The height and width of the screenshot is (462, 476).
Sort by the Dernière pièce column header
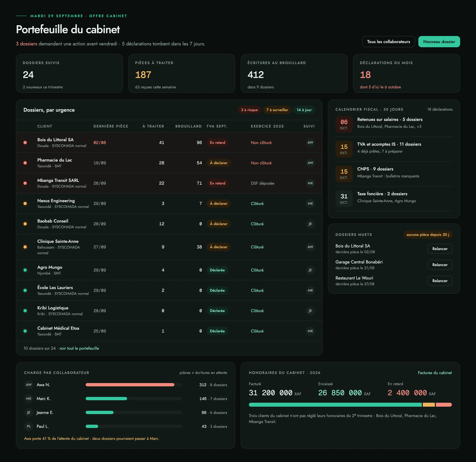[x=111, y=126]
